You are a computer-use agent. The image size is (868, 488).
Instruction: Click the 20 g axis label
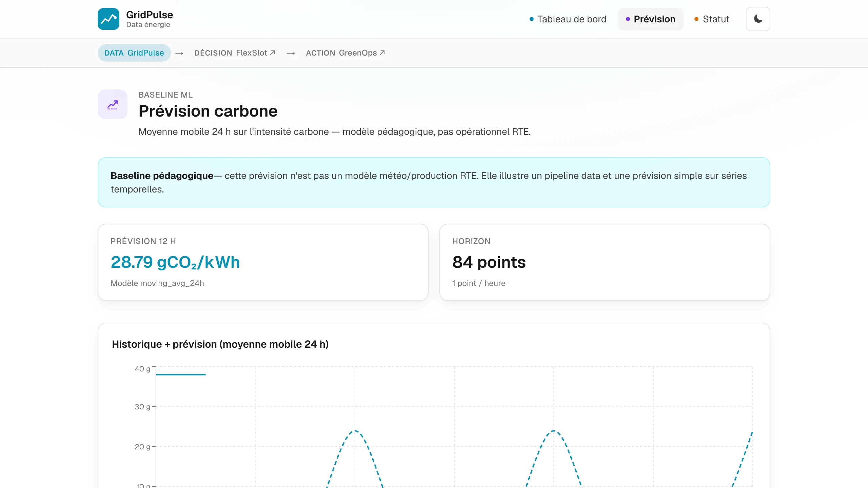tap(142, 447)
